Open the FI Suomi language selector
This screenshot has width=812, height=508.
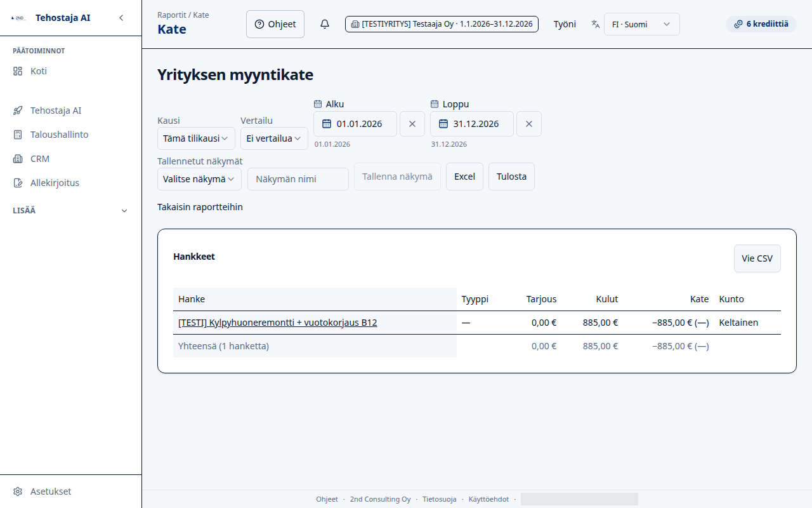(642, 24)
